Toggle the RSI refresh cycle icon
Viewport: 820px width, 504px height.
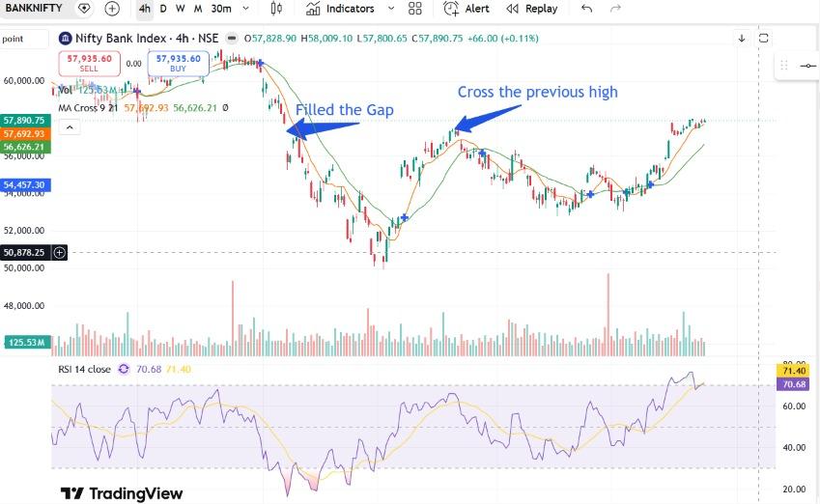click(x=124, y=369)
